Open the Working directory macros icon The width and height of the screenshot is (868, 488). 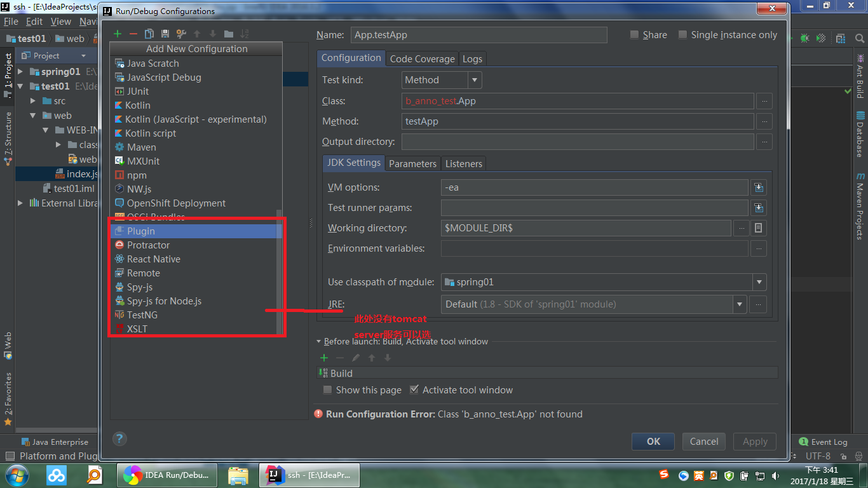click(x=758, y=228)
